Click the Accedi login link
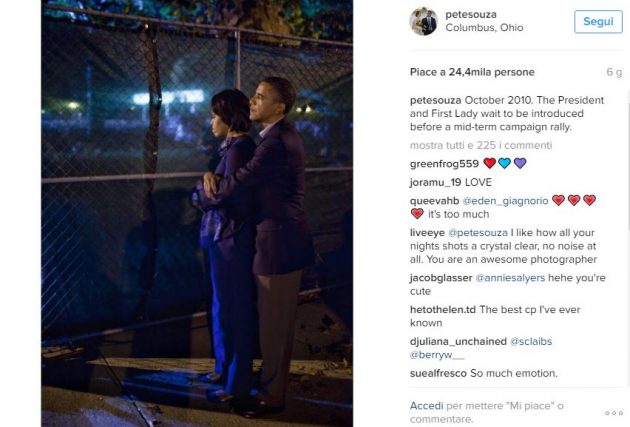 point(426,406)
